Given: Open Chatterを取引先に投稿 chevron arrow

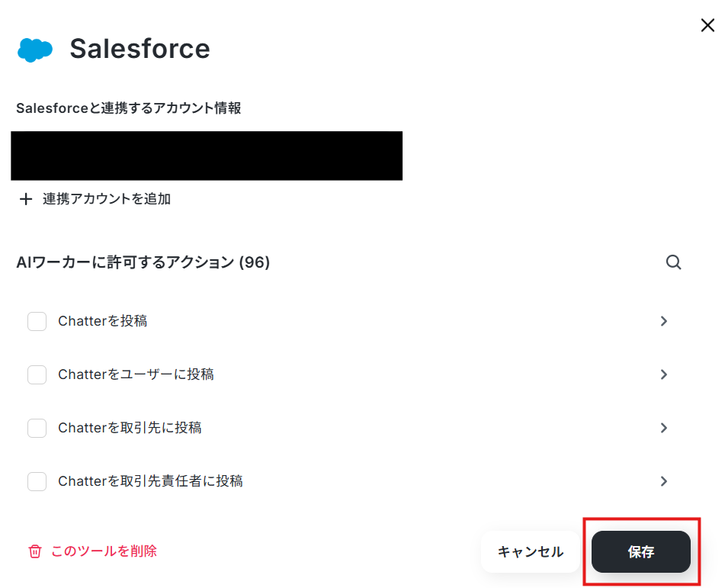Looking at the screenshot, I should coord(664,428).
